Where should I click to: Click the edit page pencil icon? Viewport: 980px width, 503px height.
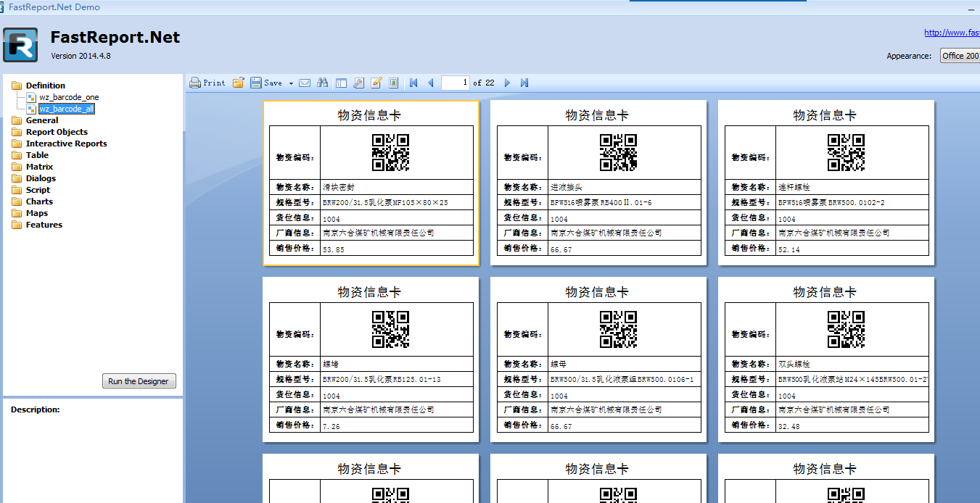click(x=376, y=83)
